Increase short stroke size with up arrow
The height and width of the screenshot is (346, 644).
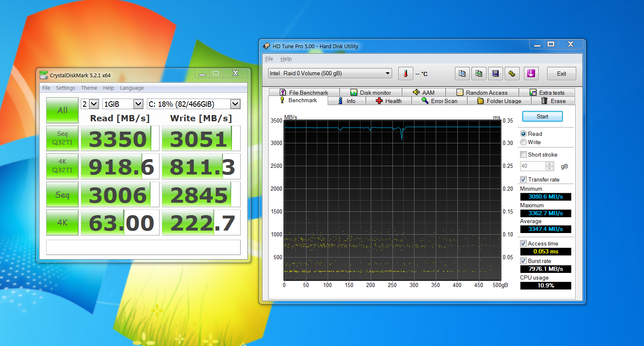(x=550, y=164)
